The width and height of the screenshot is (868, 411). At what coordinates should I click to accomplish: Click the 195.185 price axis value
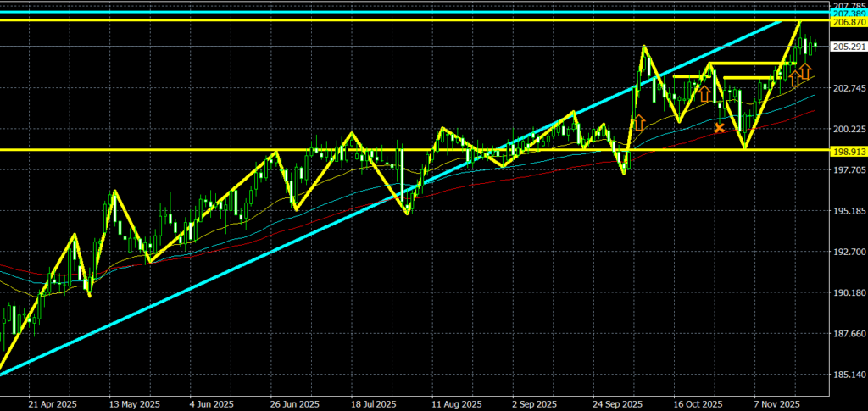[849, 211]
